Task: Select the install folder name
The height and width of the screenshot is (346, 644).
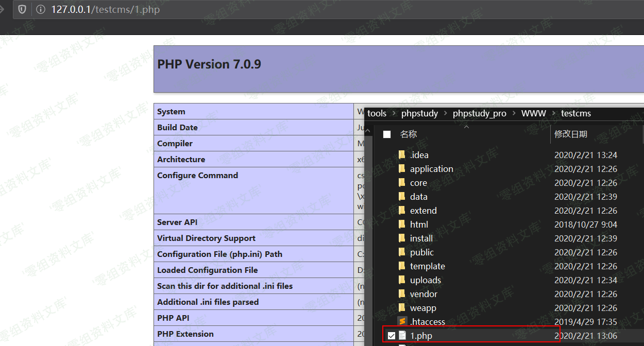Action: tap(421, 238)
